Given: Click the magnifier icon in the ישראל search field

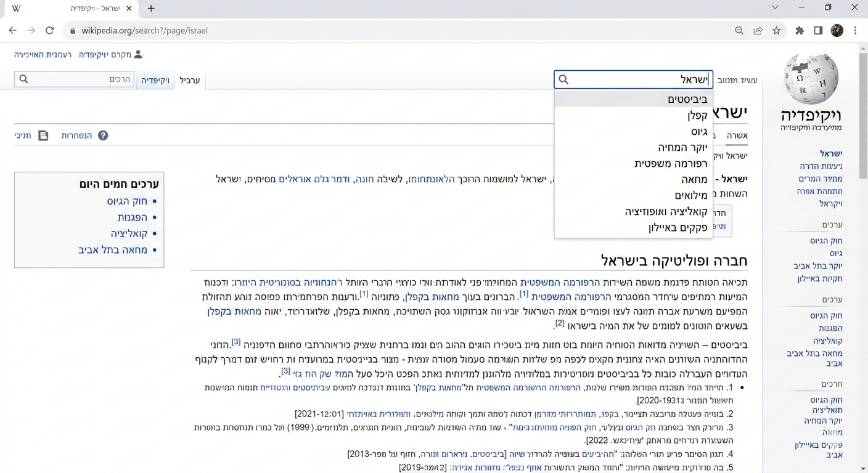Looking at the screenshot, I should pyautogui.click(x=563, y=79).
